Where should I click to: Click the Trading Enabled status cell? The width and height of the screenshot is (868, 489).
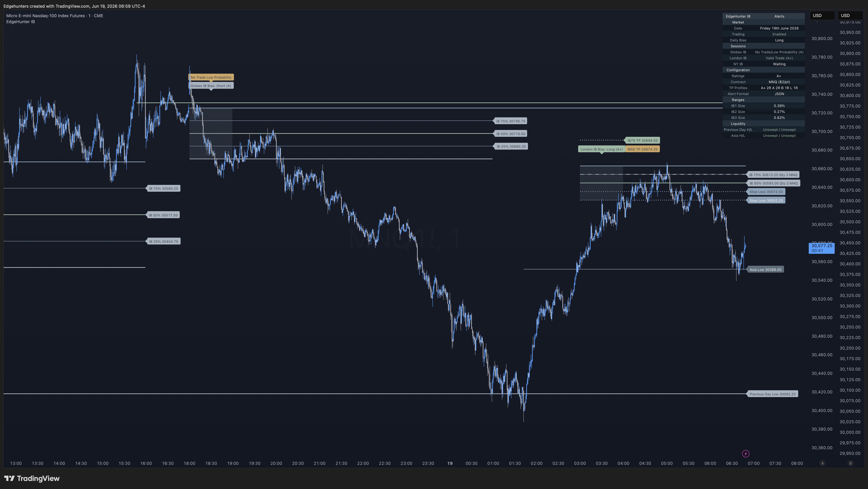point(779,34)
